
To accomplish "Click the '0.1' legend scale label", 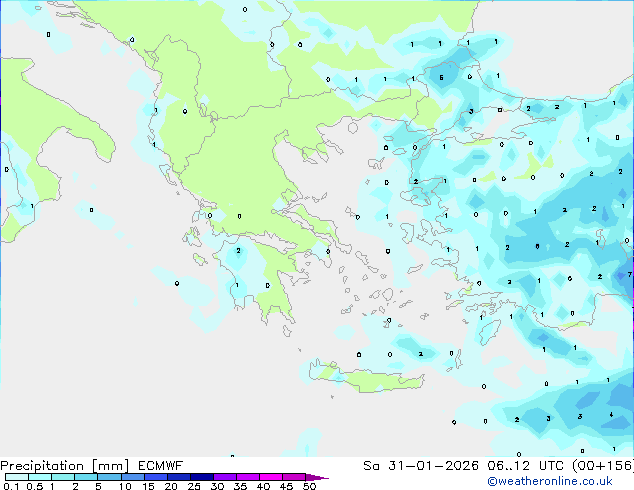I will pos(11,486).
